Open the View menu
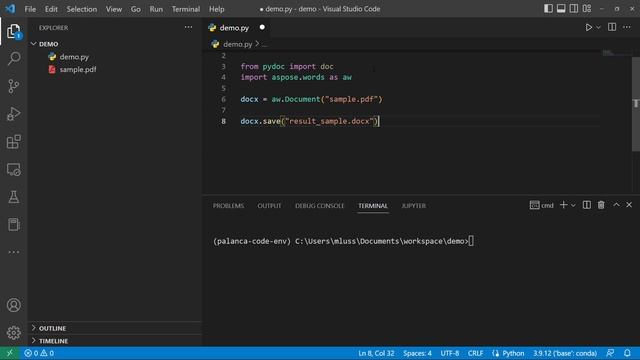The height and width of the screenshot is (360, 640). 114,9
